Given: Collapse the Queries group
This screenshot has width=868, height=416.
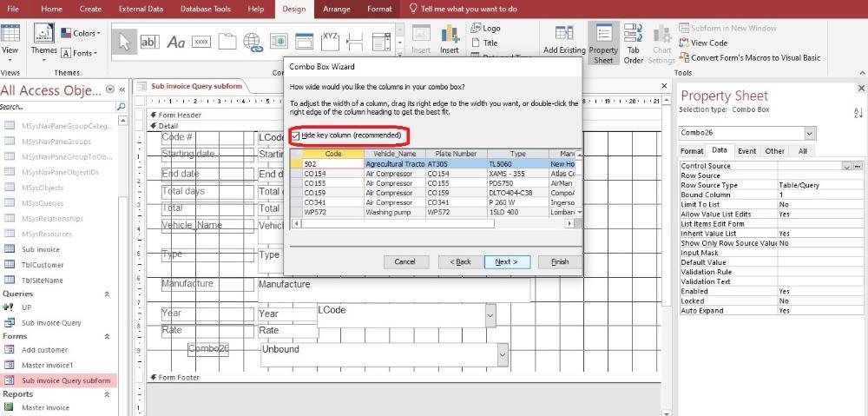Looking at the screenshot, I should [x=107, y=294].
